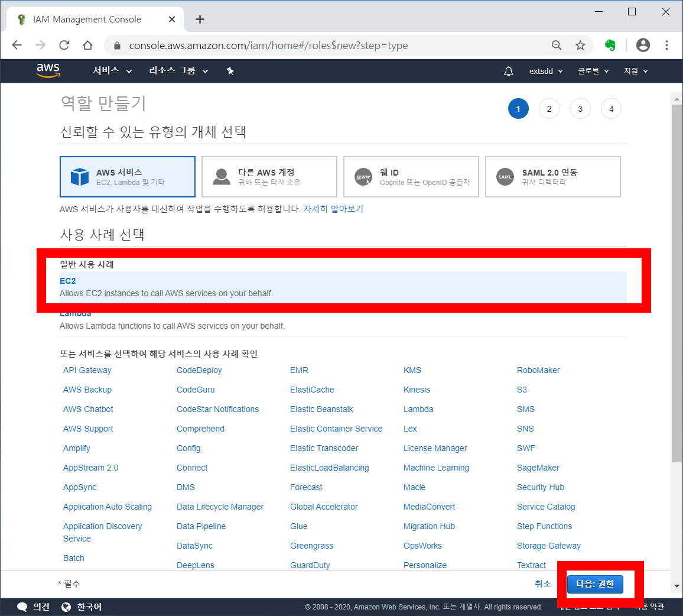Click the pin shortcut icon in AWS navbar

point(230,71)
